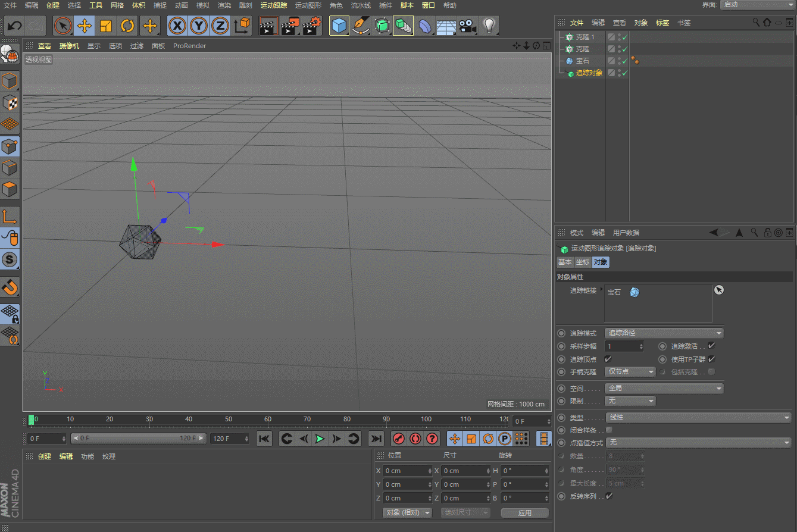
Task: Enable the magnet Snap tool in sidebar
Action: click(10, 287)
